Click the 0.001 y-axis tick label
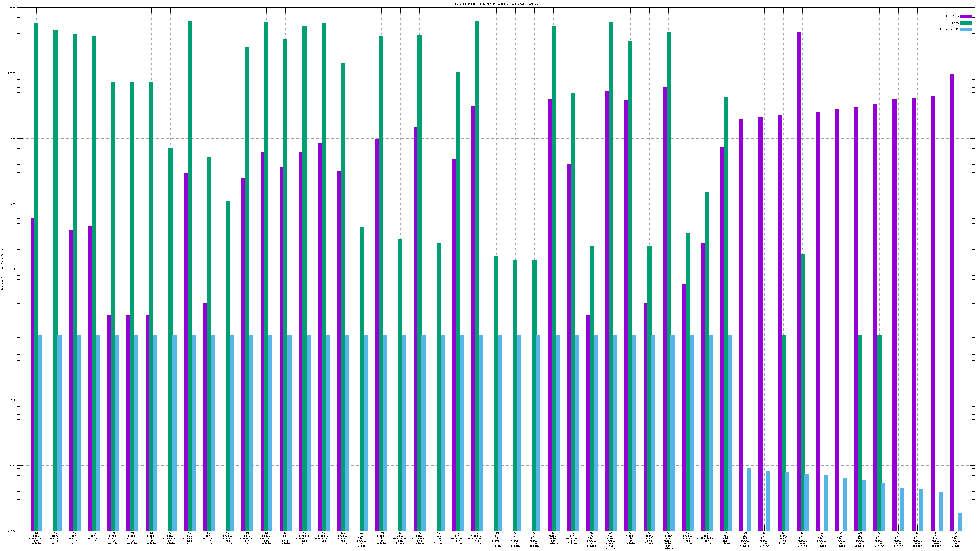980x551 pixels. pos(12,531)
